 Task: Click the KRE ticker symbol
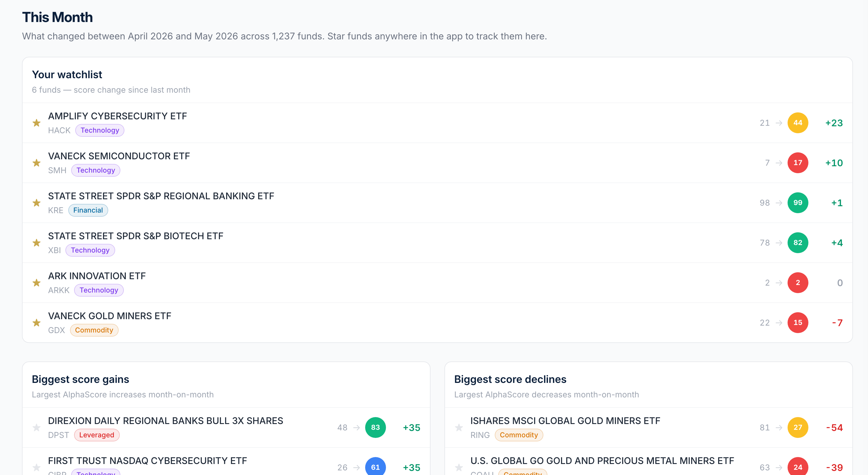(56, 211)
